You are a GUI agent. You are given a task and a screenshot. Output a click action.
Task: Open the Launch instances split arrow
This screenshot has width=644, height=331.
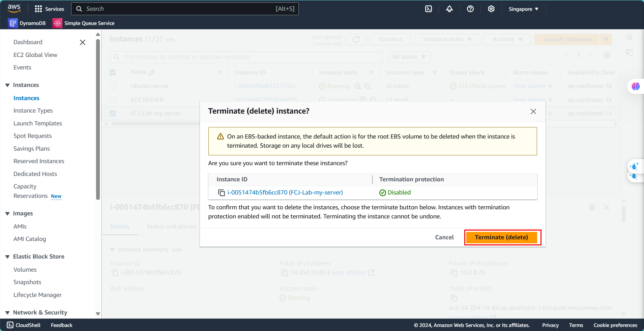[x=606, y=39]
